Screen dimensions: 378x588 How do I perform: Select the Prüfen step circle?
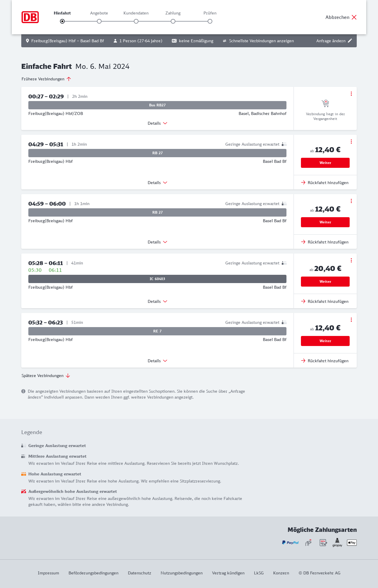pos(210,21)
